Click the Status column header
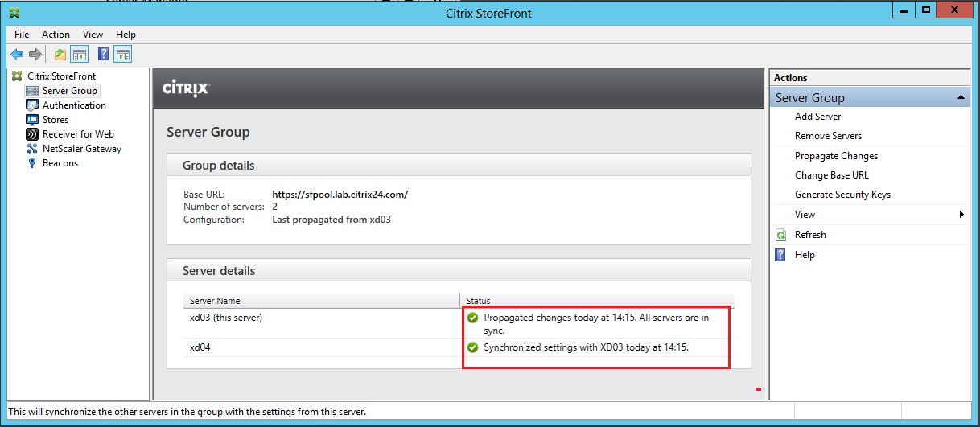Image resolution: width=980 pixels, height=427 pixels. point(596,301)
